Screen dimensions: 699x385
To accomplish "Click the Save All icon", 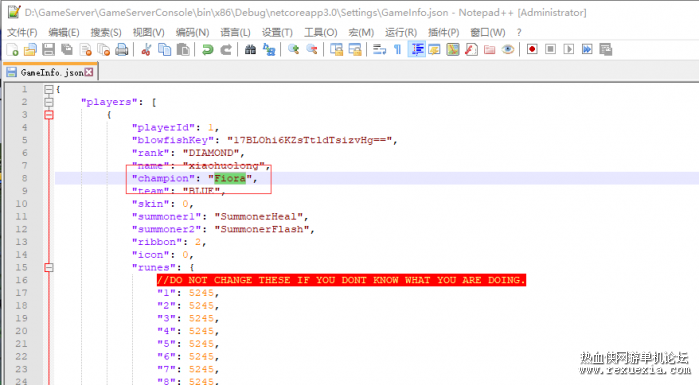I will 67,49.
